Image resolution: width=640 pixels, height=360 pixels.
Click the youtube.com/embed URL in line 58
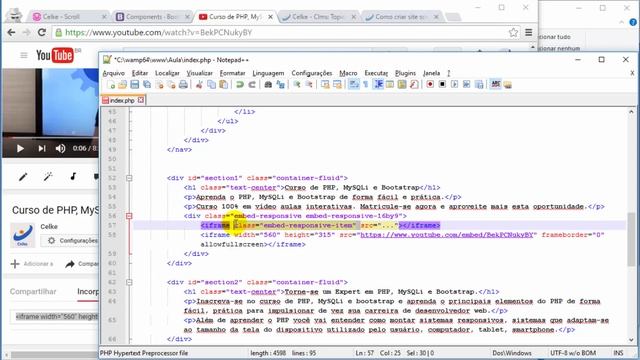click(x=447, y=235)
